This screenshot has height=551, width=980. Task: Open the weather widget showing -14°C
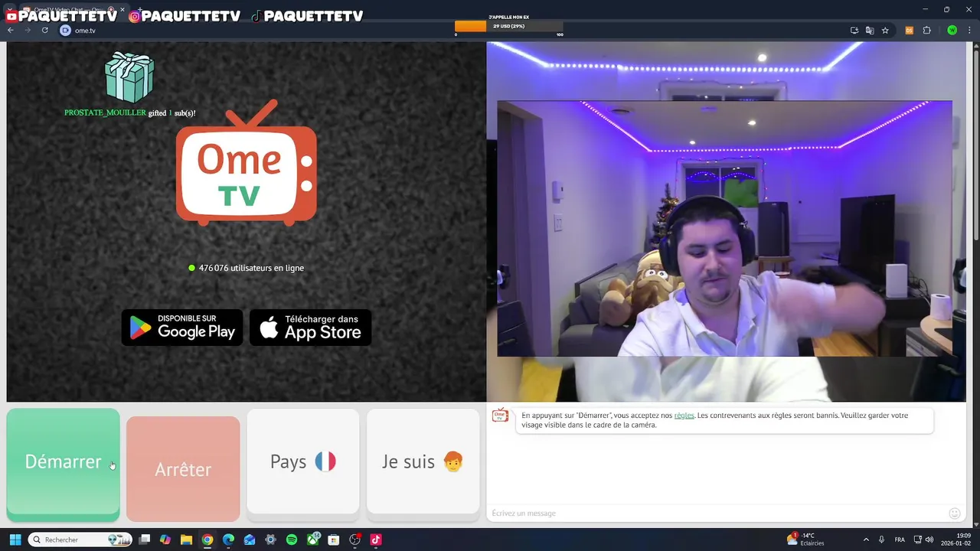(x=805, y=540)
